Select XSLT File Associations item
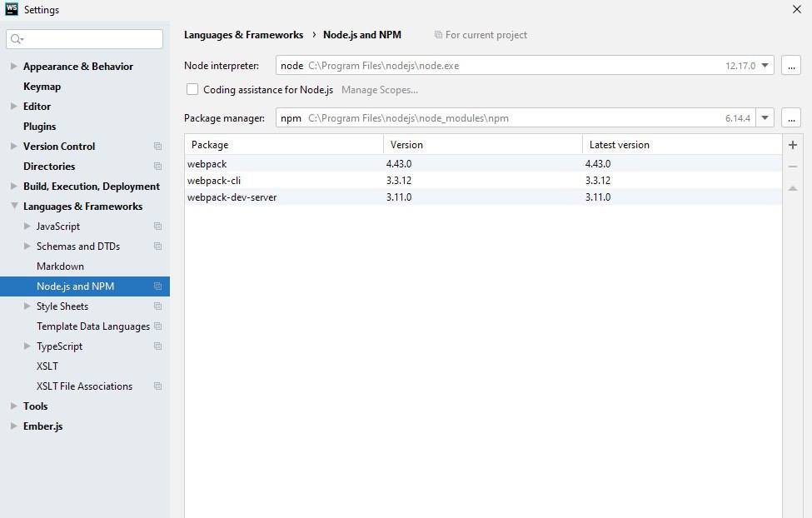 pyautogui.click(x=84, y=386)
